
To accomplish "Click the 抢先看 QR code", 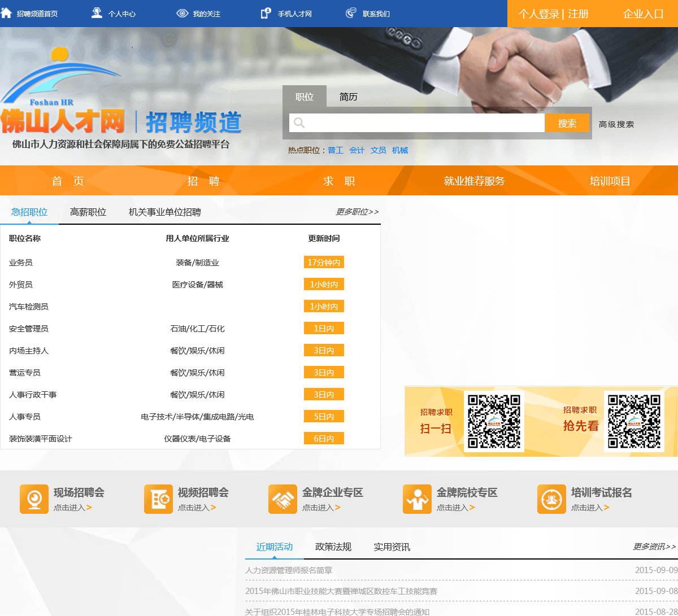I will [x=634, y=421].
